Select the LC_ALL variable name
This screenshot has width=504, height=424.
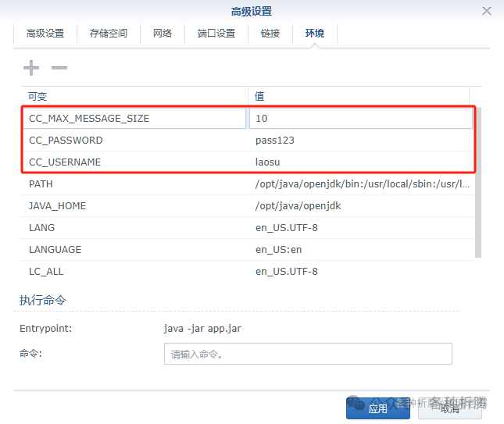46,272
